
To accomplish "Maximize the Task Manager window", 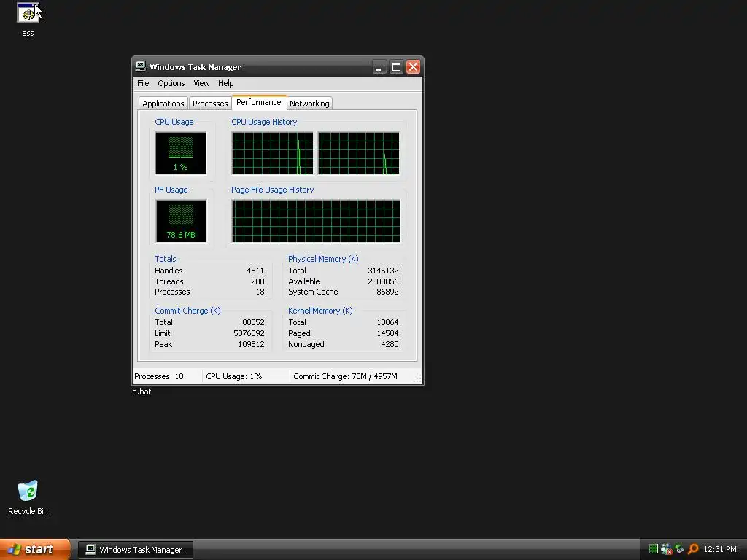I will [x=396, y=66].
